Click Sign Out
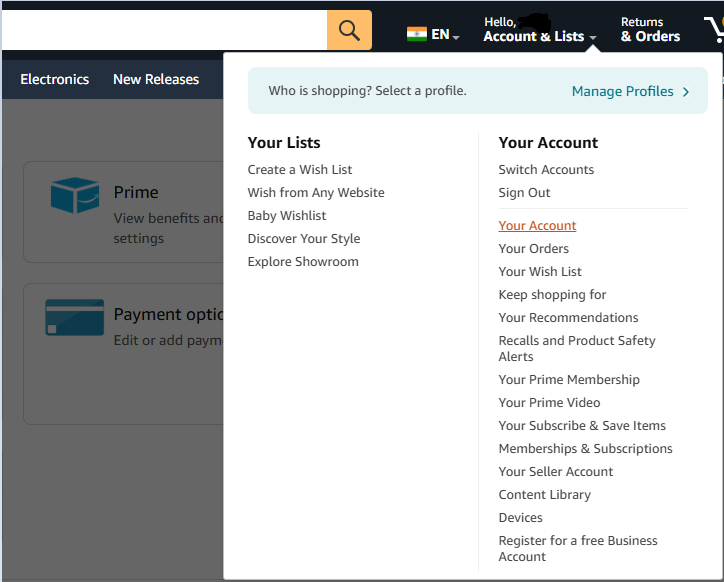724x582 pixels. (x=524, y=193)
